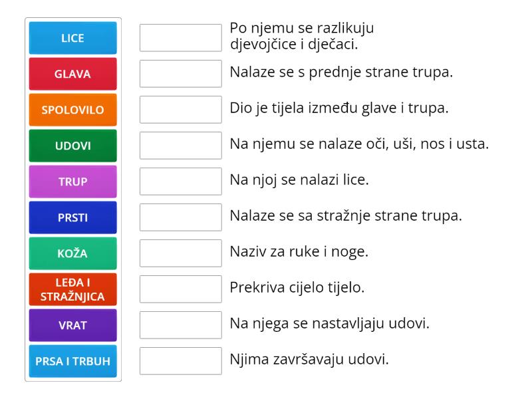Viewport: 532px width, 399px height.
Task: Click the box beside 'Naziv za ruke i noge'
Action: [180, 253]
